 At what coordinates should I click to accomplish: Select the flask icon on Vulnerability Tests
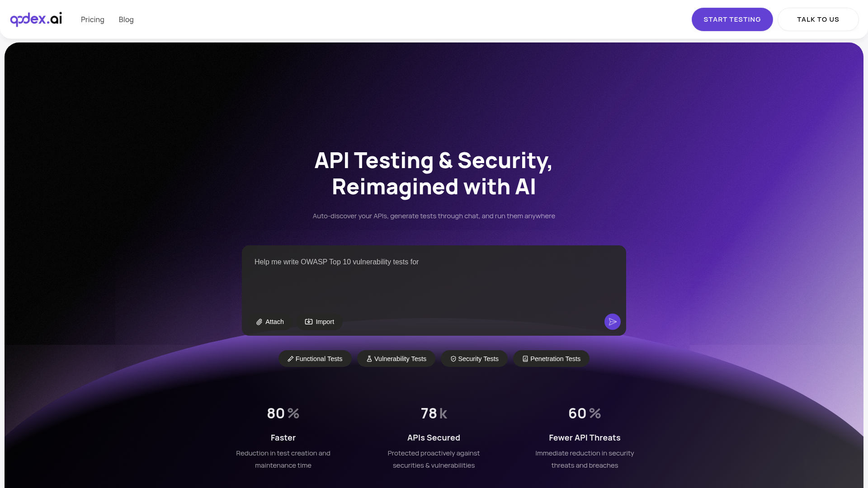[369, 359]
